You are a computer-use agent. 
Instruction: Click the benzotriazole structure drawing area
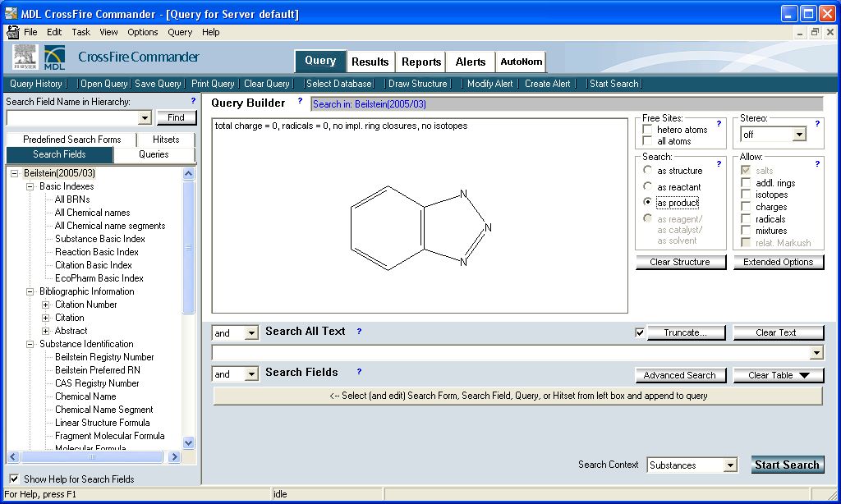(420, 216)
